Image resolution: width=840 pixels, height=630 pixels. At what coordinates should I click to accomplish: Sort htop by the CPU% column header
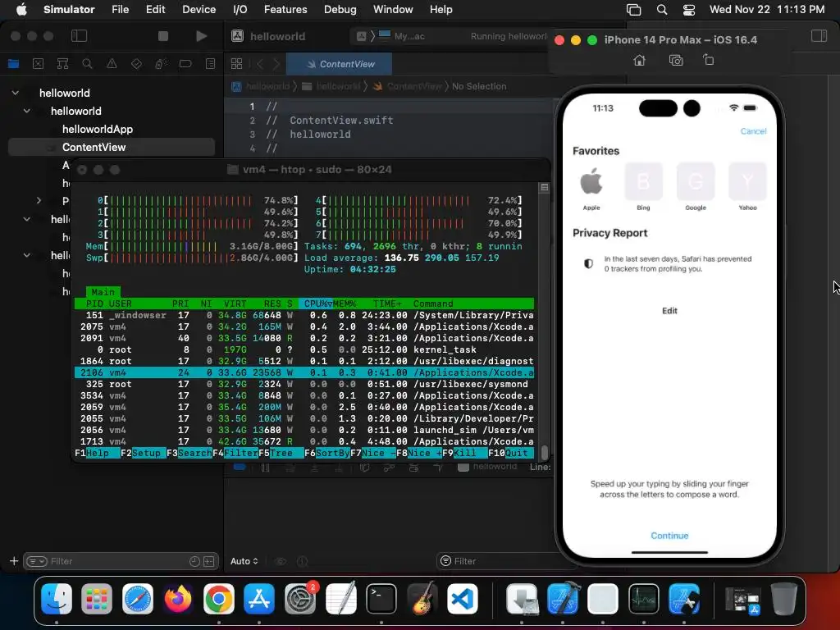(316, 304)
